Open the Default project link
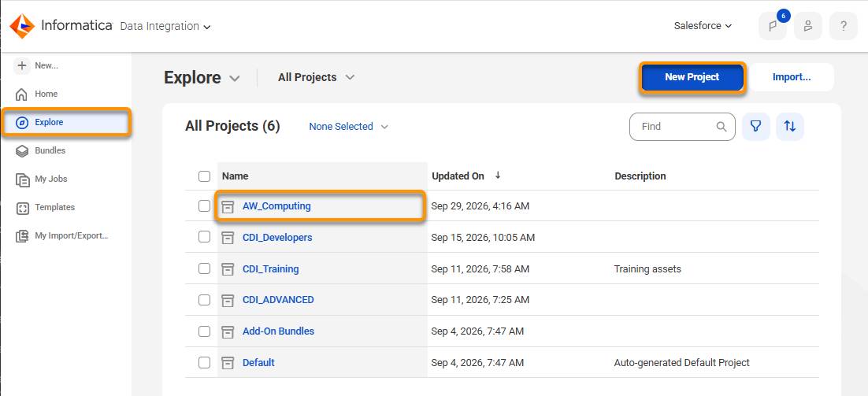The height and width of the screenshot is (396, 868). (258, 363)
